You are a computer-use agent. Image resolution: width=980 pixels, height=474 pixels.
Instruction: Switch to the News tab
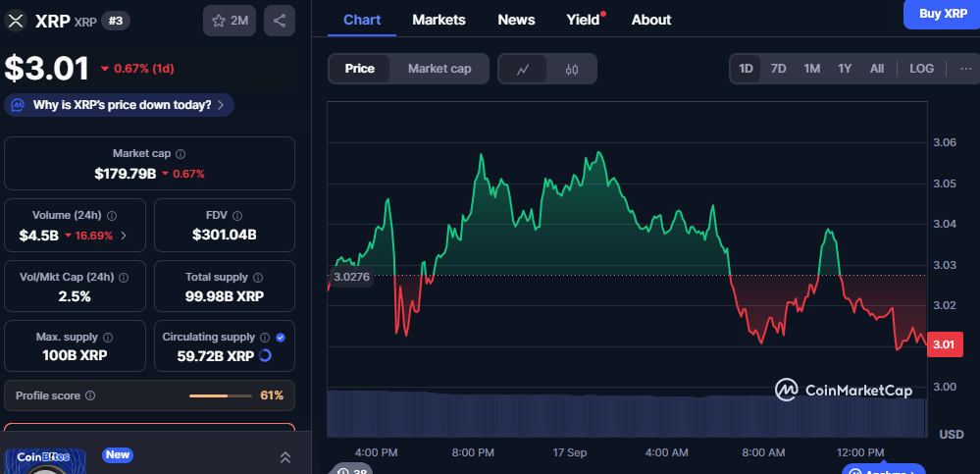(x=516, y=20)
